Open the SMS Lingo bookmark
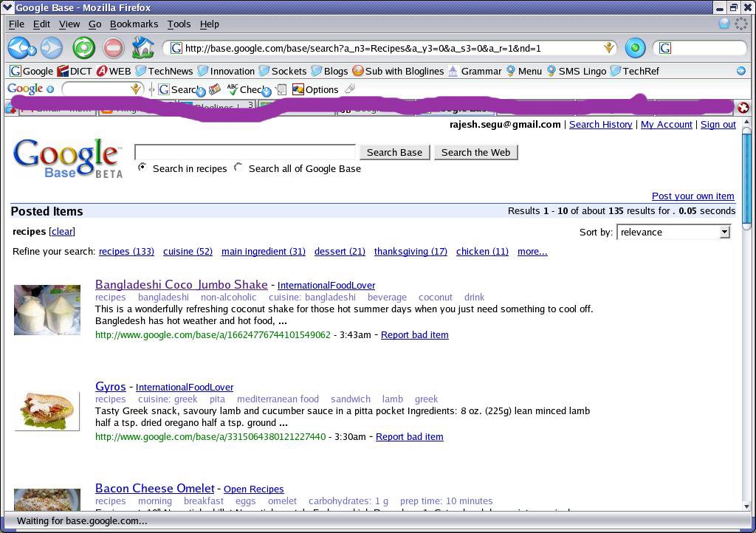 tap(576, 71)
